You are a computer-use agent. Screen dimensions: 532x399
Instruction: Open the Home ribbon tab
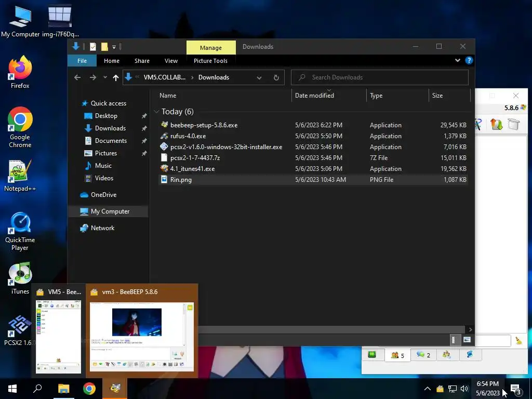pos(112,61)
